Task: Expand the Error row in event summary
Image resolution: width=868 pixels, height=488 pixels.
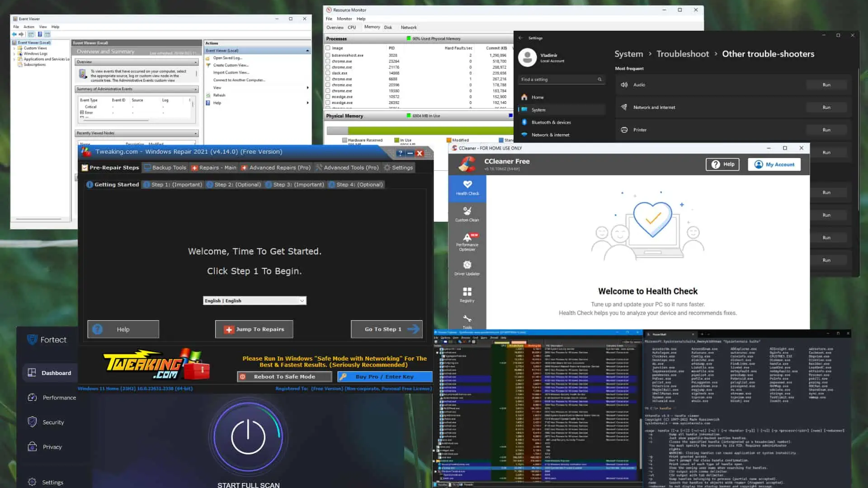Action: click(x=82, y=113)
